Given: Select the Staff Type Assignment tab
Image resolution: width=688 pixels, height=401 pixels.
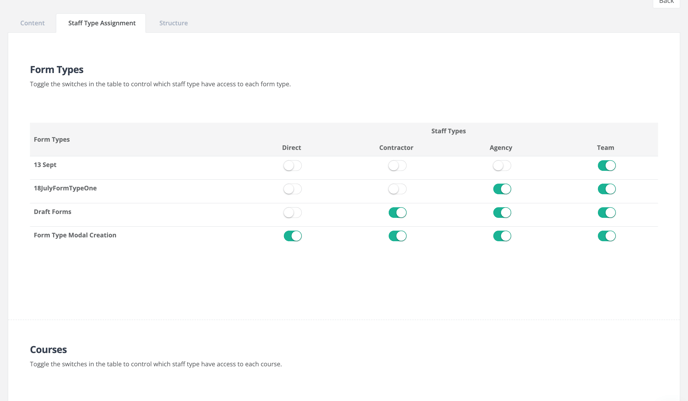Looking at the screenshot, I should (101, 23).
